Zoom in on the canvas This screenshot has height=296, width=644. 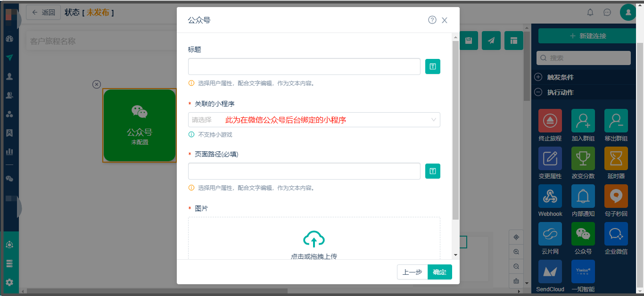pos(516,252)
